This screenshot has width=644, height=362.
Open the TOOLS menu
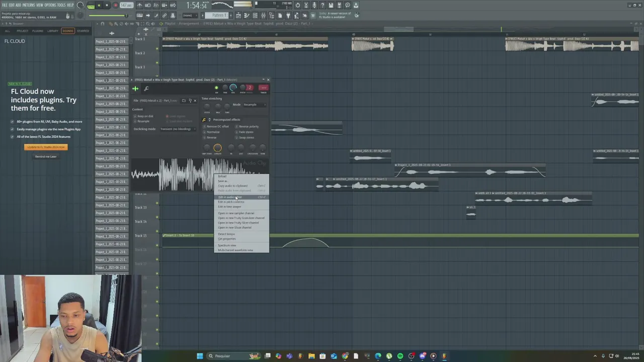point(61,5)
